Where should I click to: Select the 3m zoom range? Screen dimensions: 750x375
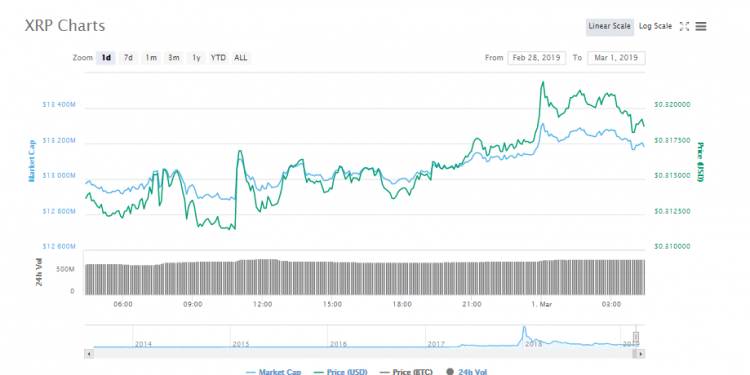(173, 58)
